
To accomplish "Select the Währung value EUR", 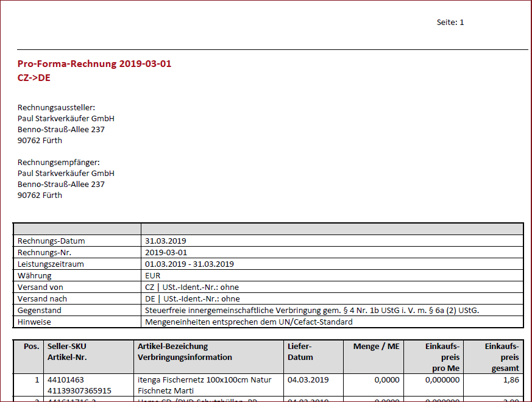I will [153, 275].
